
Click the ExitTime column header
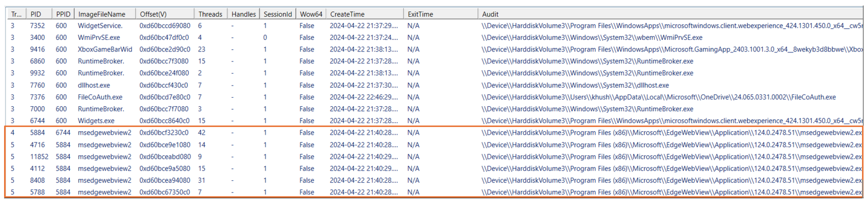420,14
